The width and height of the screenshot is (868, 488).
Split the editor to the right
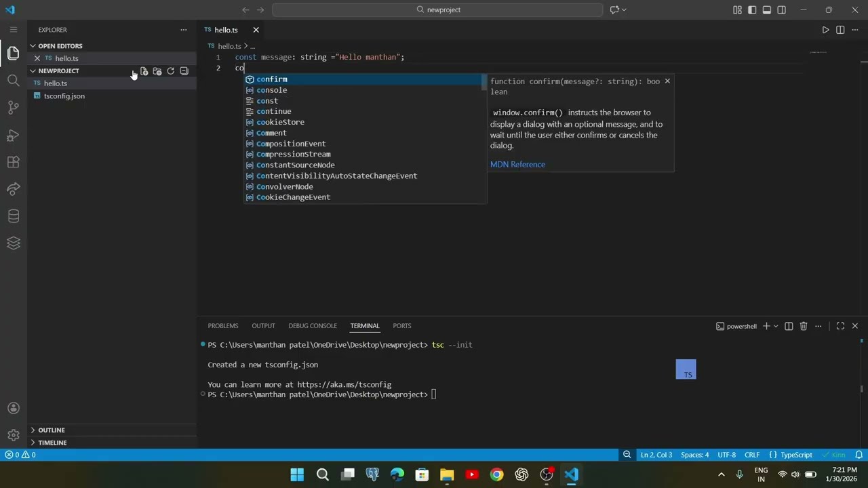pos(840,30)
